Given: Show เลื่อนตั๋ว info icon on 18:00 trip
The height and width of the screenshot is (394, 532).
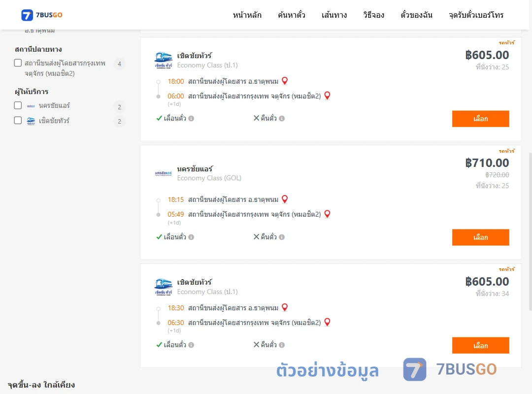Looking at the screenshot, I should click(x=191, y=118).
